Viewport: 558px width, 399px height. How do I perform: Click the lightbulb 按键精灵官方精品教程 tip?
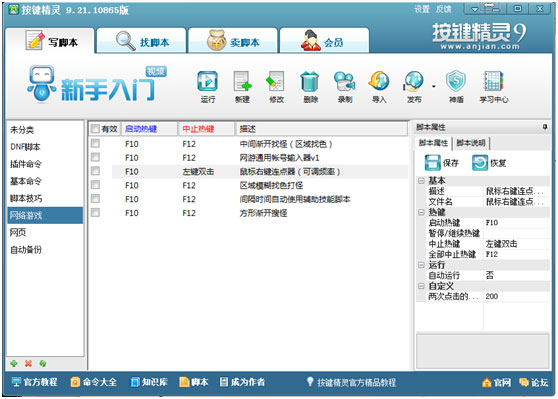(x=351, y=383)
